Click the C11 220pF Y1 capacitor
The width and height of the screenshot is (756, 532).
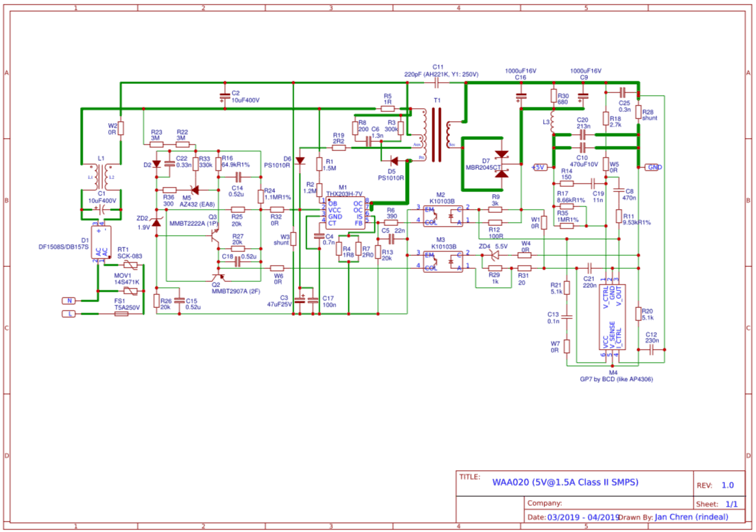pos(437,83)
